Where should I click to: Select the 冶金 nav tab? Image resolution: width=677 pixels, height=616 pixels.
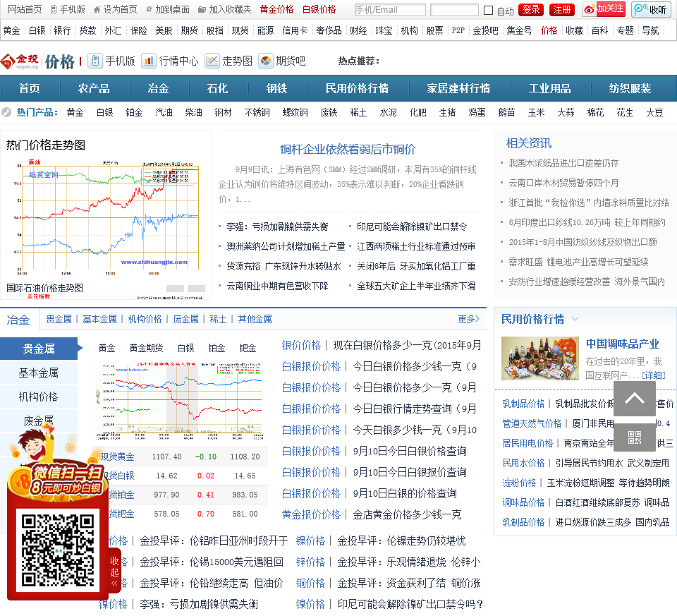pos(158,89)
